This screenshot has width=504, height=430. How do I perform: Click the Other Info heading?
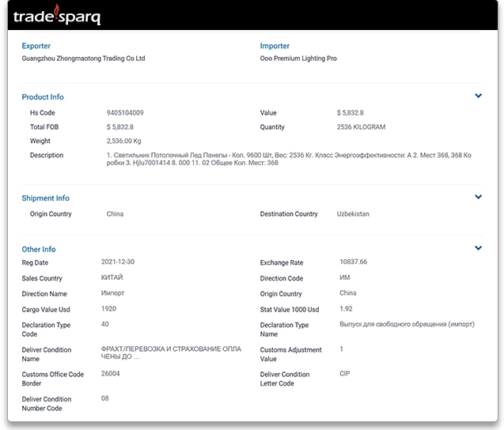[x=39, y=249]
